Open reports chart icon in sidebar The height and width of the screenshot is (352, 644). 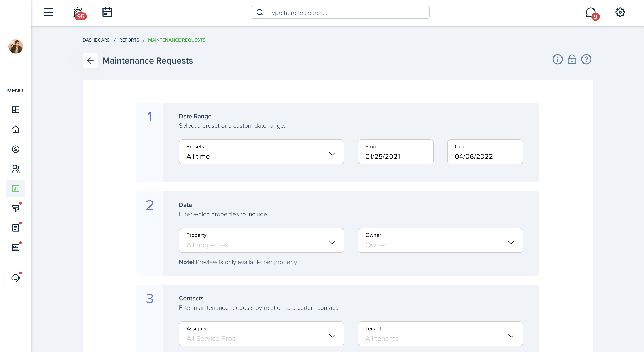[15, 189]
